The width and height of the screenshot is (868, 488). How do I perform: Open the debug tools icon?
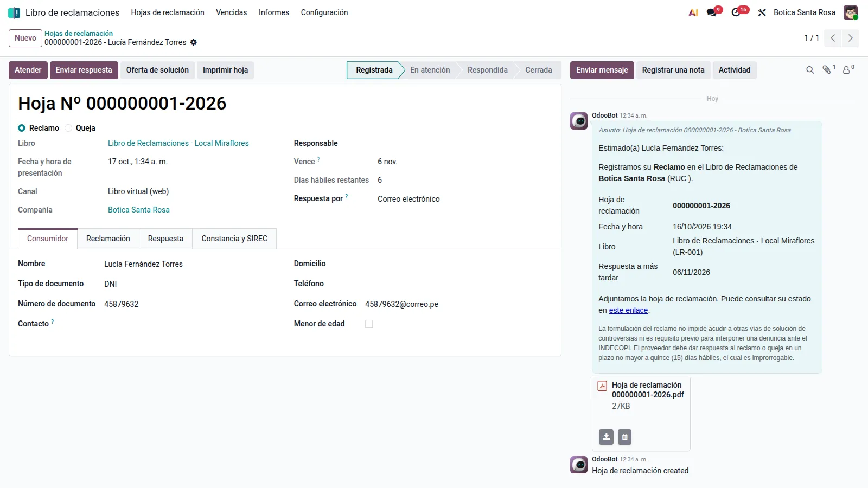coord(762,12)
